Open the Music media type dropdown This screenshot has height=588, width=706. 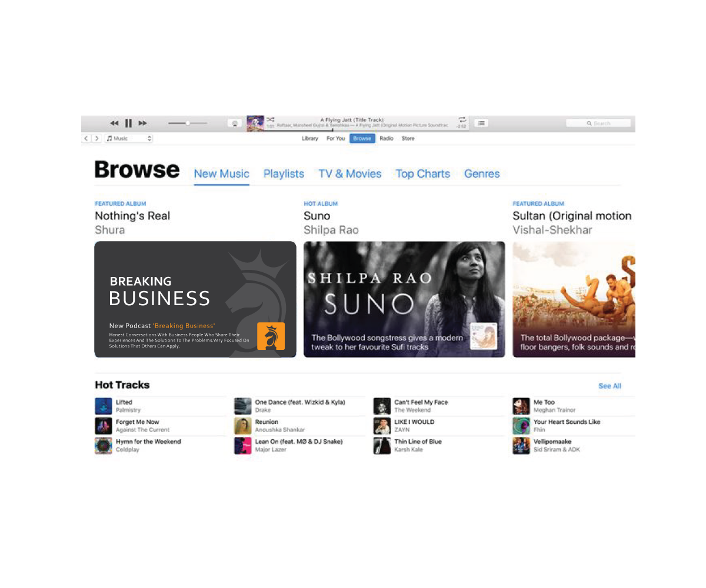pos(129,138)
